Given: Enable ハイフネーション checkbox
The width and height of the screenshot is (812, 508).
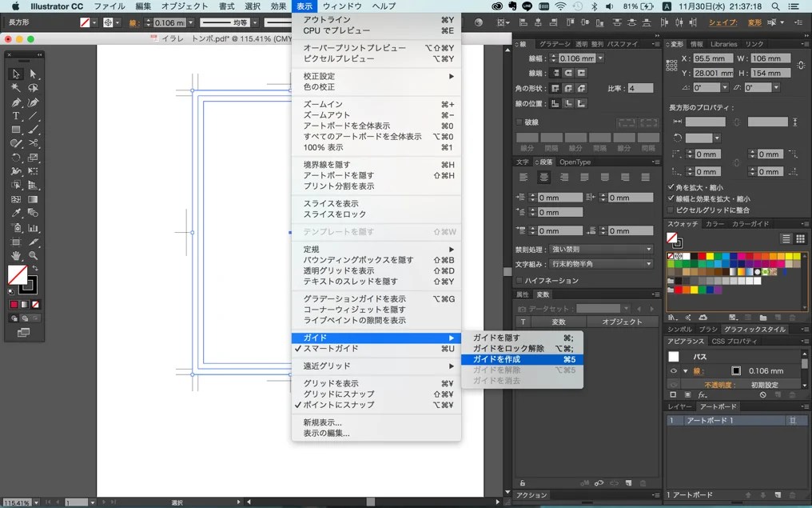Looking at the screenshot, I should (519, 281).
